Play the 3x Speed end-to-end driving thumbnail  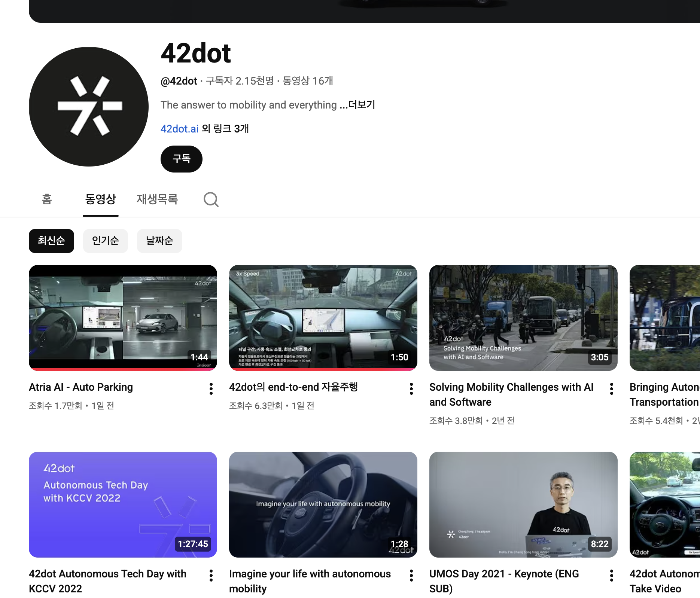pyautogui.click(x=323, y=318)
